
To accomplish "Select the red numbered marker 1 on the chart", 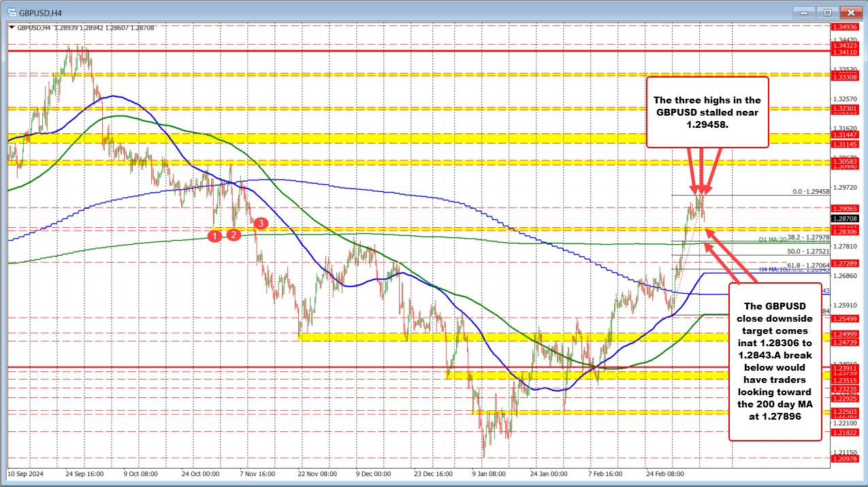I will click(x=215, y=236).
